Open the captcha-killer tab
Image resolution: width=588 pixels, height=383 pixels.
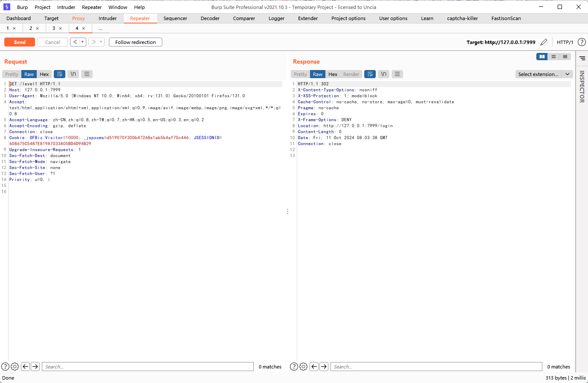tap(462, 18)
